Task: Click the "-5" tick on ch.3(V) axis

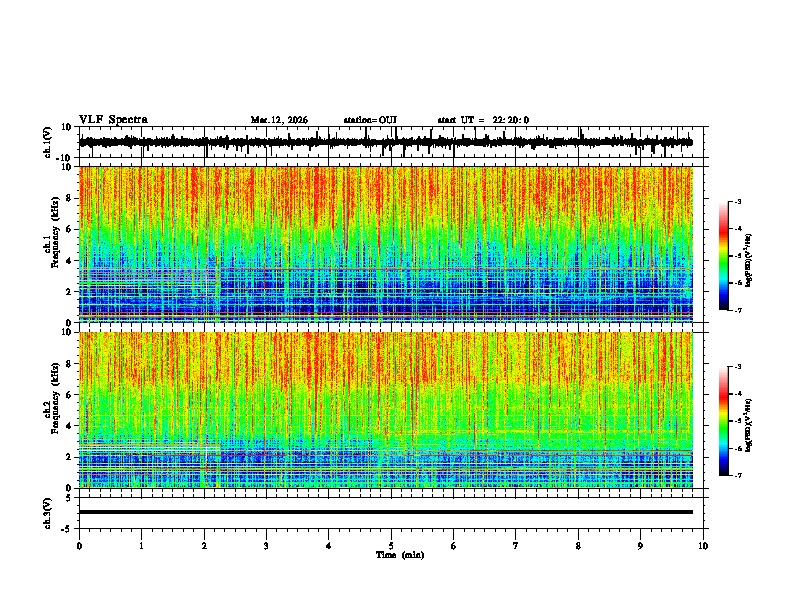Action: 68,529
